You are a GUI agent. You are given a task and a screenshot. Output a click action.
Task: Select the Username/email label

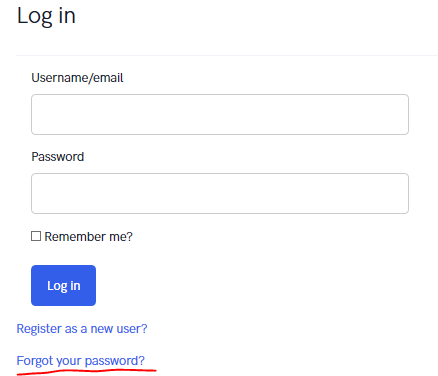click(77, 78)
